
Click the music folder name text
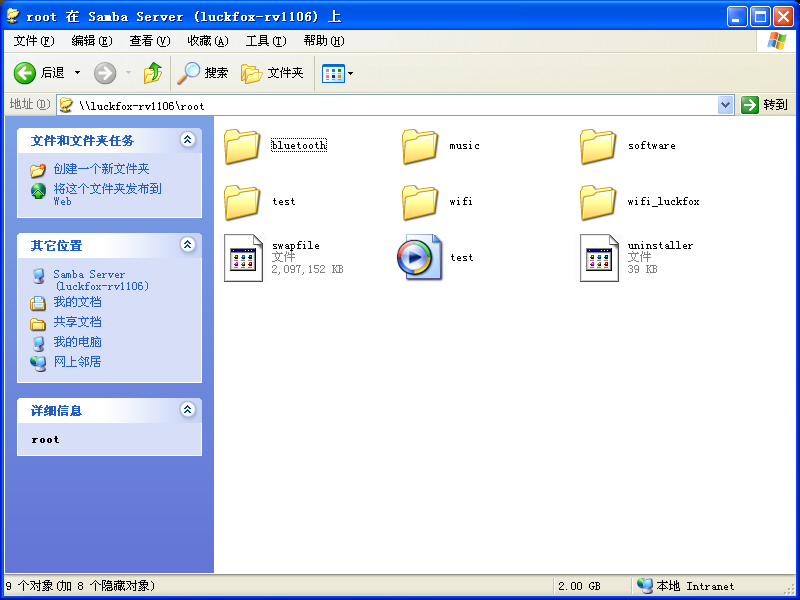[x=464, y=146]
